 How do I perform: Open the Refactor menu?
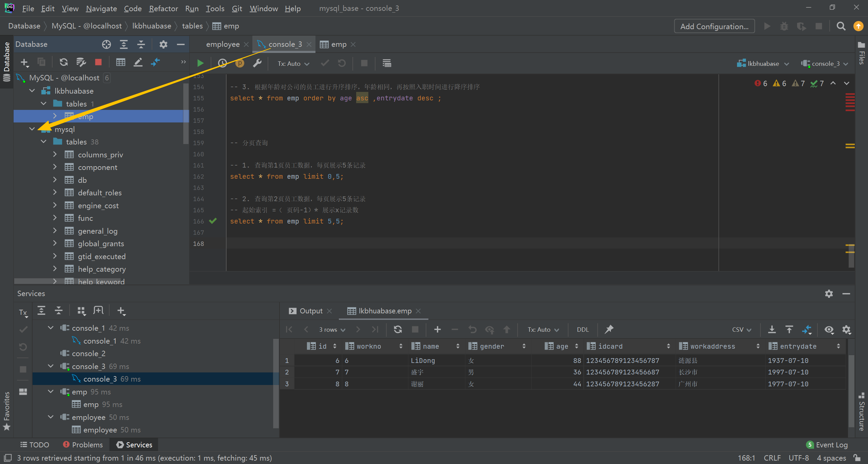pyautogui.click(x=163, y=8)
